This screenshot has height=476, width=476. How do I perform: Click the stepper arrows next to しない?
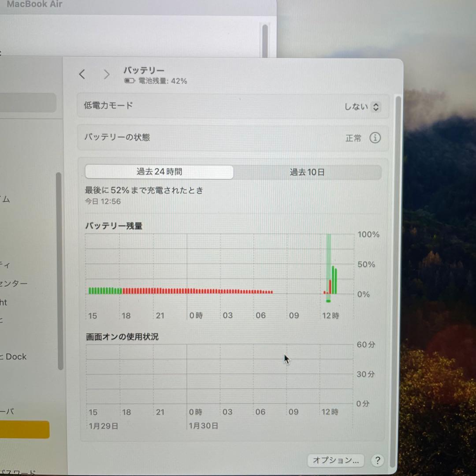pos(376,106)
